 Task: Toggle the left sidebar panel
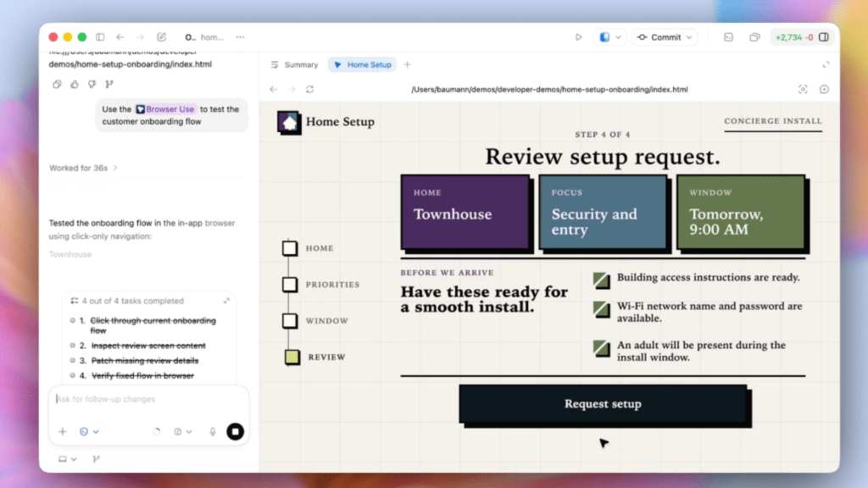pos(100,37)
